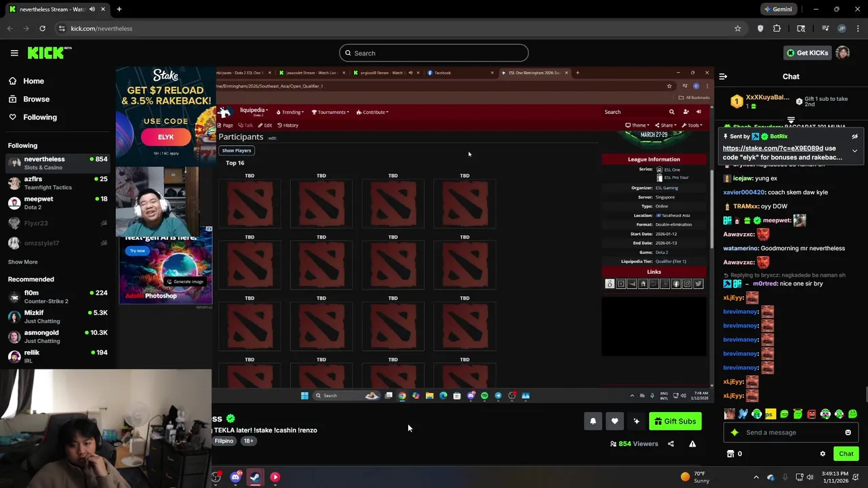Open Tools dropdown in Liquipedia stream
The image size is (868, 488).
tap(691, 125)
